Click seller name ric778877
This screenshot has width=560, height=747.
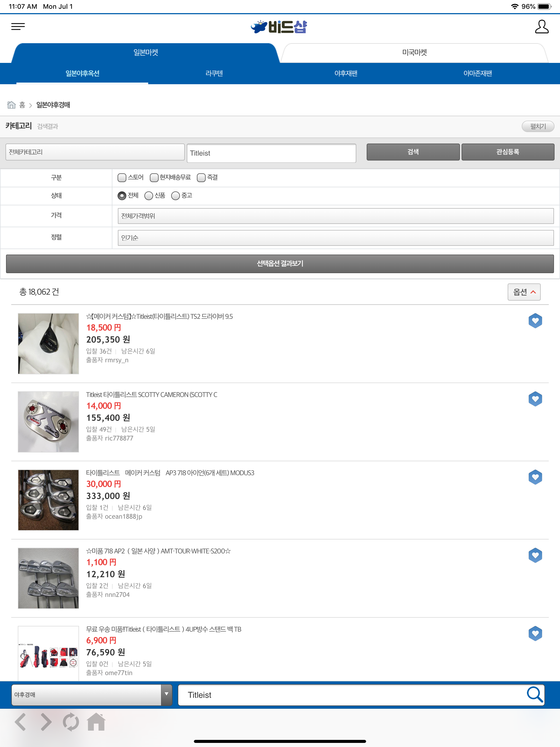click(x=119, y=438)
